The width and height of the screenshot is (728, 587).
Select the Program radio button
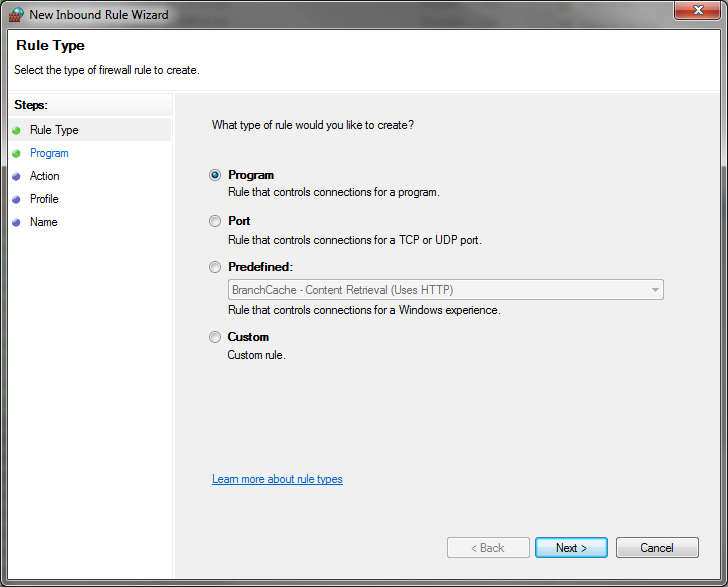click(214, 175)
